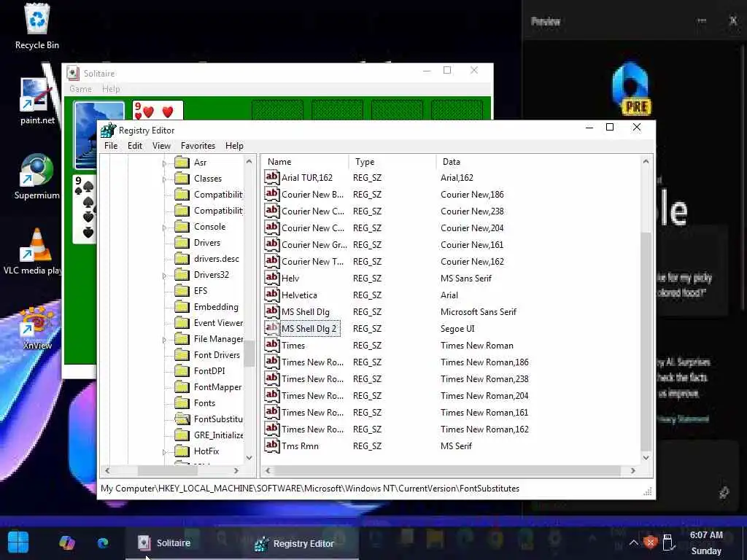Expand the Drivers32 registry key
Screen dimensions: 747x560
pyautogui.click(x=164, y=276)
